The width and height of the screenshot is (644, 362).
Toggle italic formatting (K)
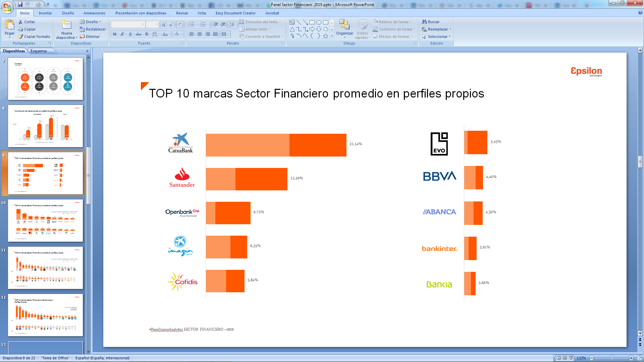(x=122, y=34)
